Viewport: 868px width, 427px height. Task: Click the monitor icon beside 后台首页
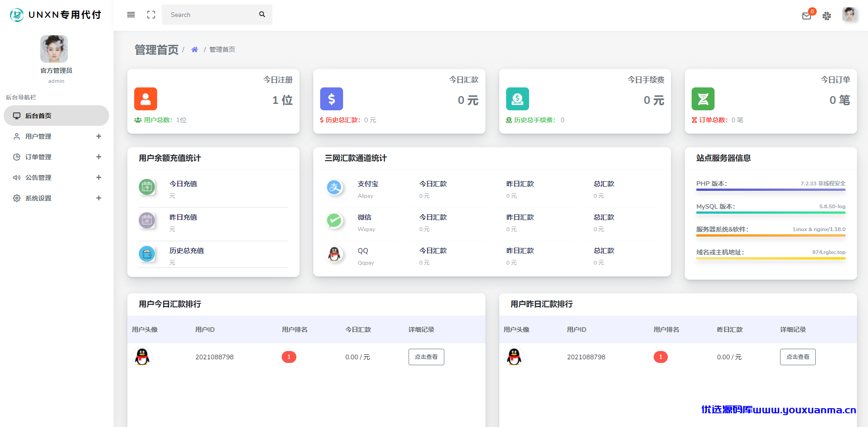pos(16,116)
